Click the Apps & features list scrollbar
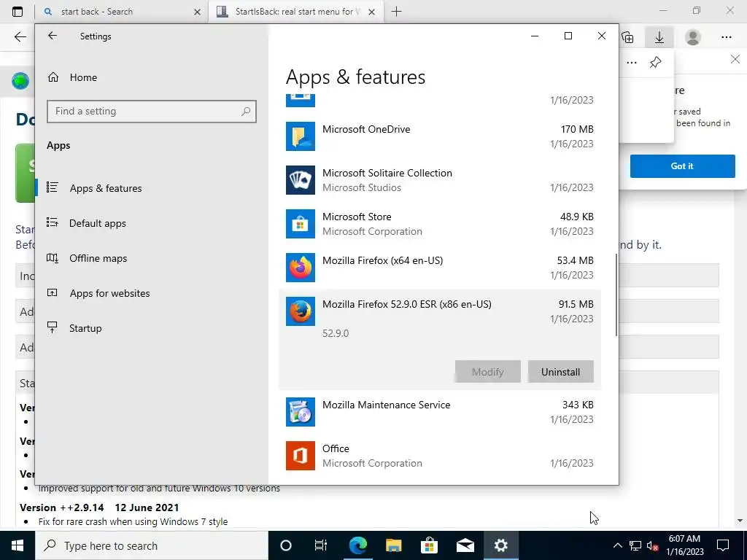 click(x=616, y=295)
